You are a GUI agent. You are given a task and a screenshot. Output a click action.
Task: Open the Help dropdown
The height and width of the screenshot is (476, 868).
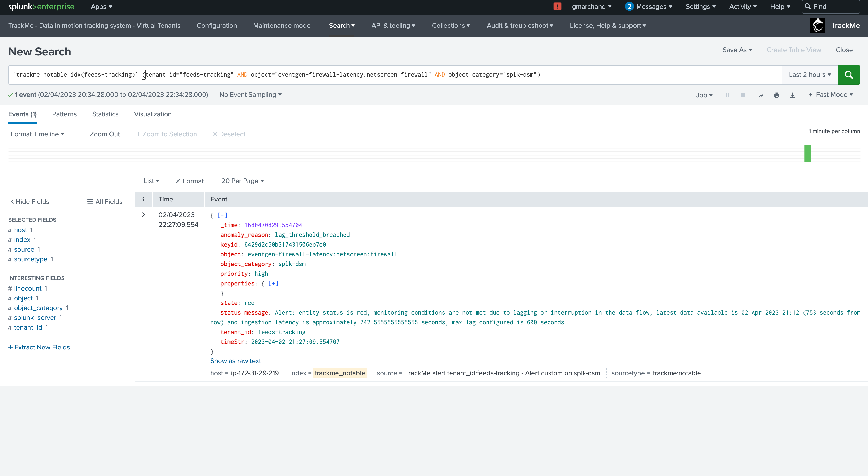tap(780, 6)
